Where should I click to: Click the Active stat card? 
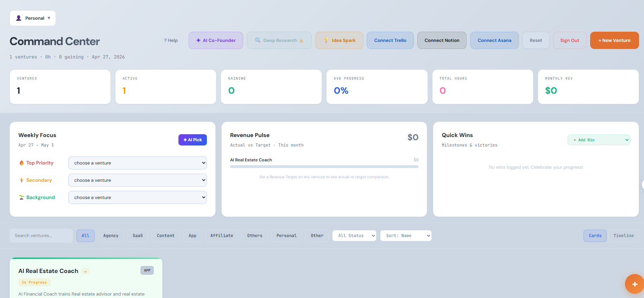[166, 87]
